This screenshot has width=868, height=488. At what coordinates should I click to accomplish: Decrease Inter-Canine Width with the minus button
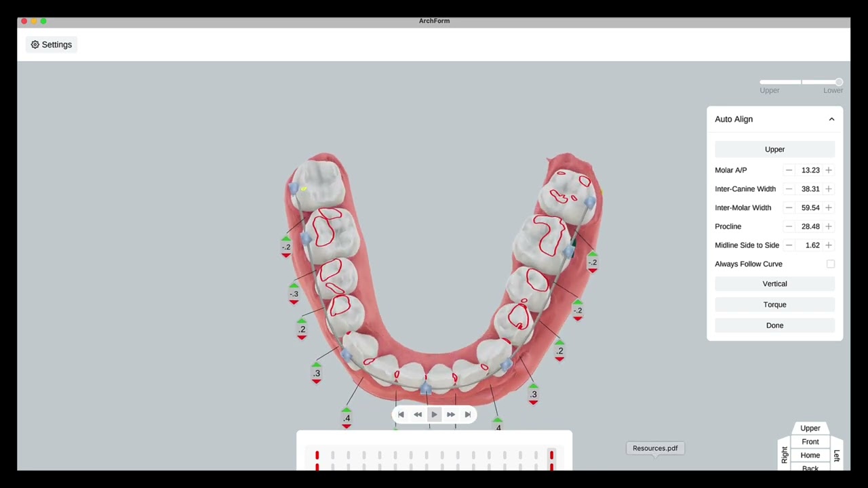(789, 189)
